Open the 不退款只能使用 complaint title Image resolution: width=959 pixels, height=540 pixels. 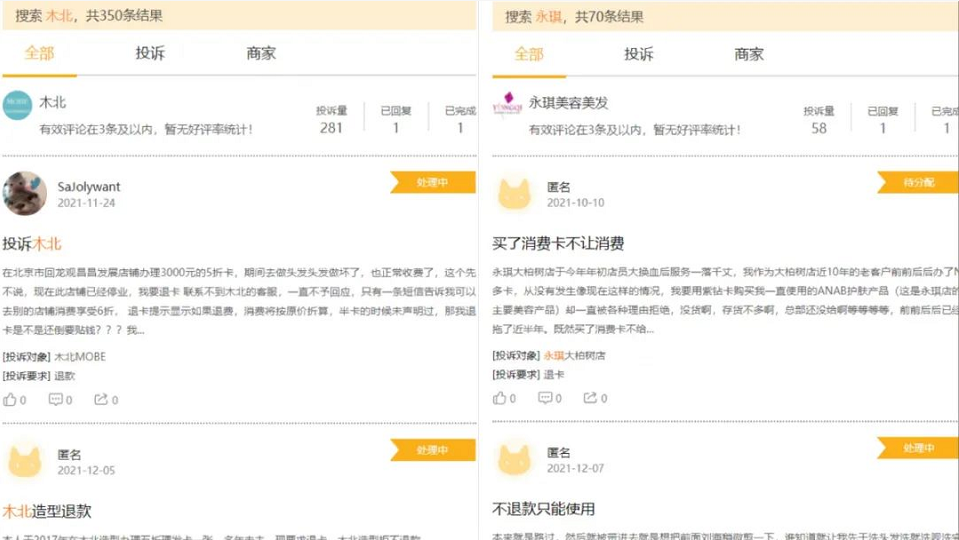point(544,509)
